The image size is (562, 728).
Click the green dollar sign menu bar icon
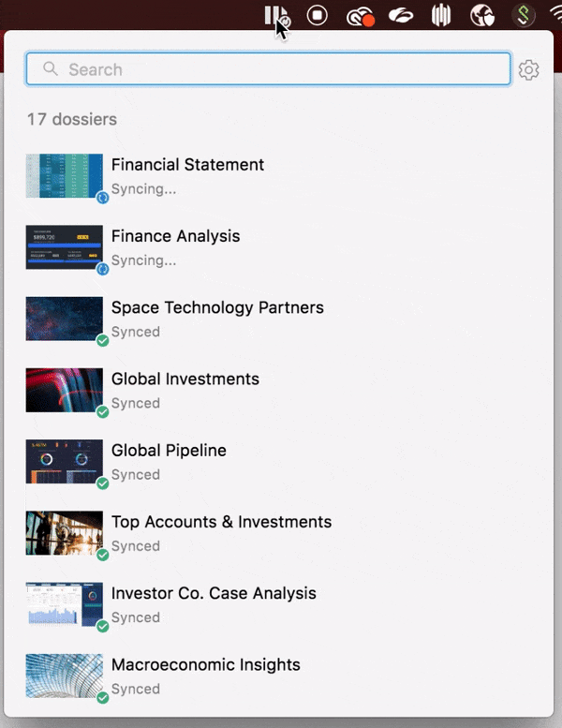524,15
